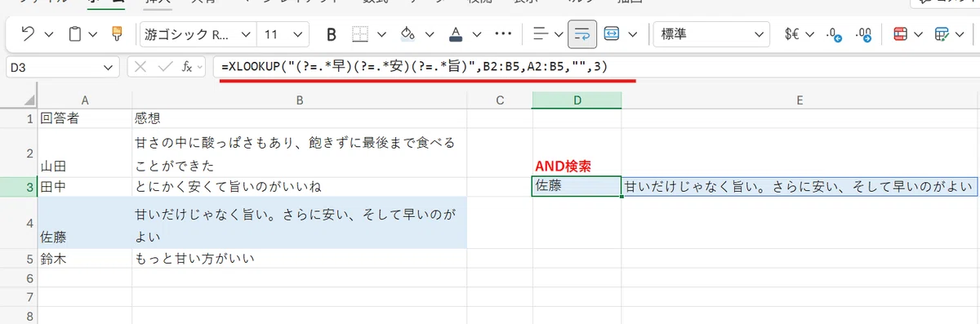980x324 pixels.
Task: Expand the Paste options dropdown
Action: click(92, 34)
